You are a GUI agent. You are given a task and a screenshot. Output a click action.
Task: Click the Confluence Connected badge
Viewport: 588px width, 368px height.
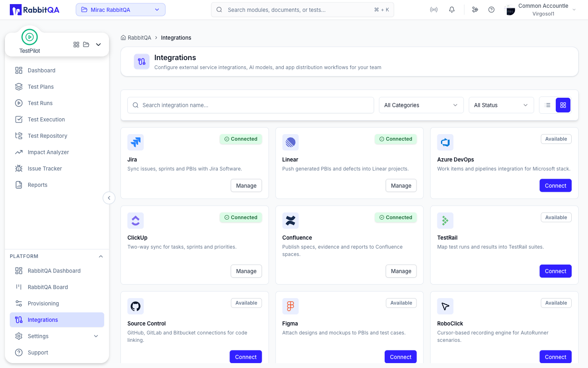point(396,218)
